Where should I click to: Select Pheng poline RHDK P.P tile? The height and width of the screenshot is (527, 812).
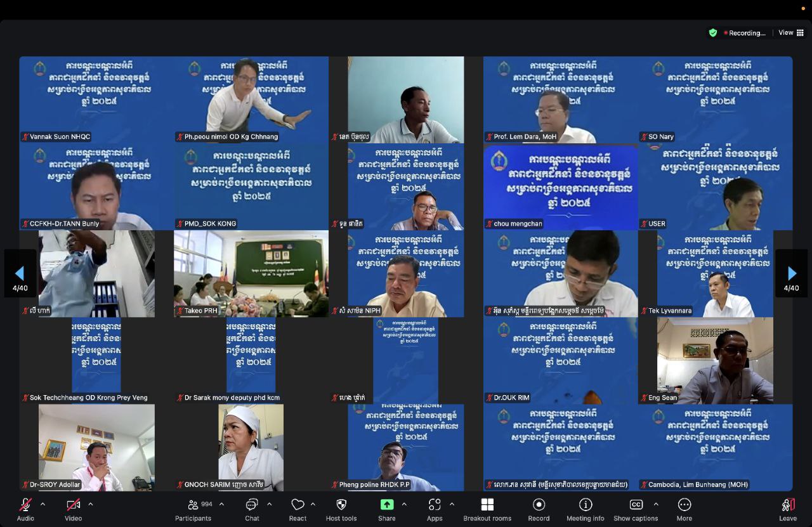[406, 447]
